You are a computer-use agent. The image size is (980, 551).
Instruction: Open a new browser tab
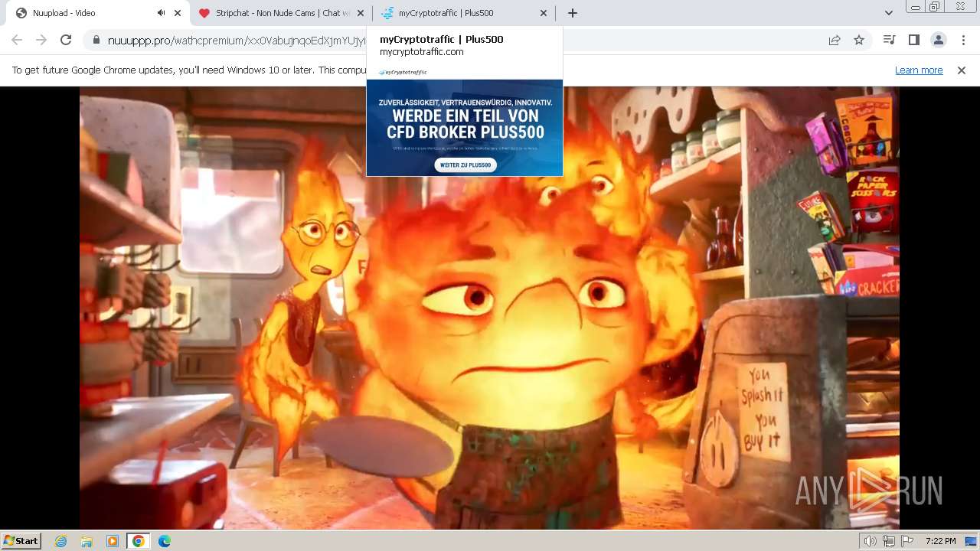coord(573,13)
